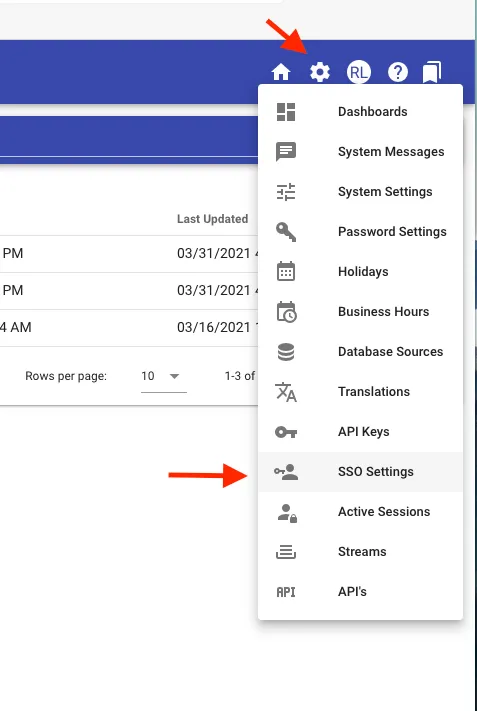
Task: Click the Database Sources stack icon
Action: click(x=286, y=352)
